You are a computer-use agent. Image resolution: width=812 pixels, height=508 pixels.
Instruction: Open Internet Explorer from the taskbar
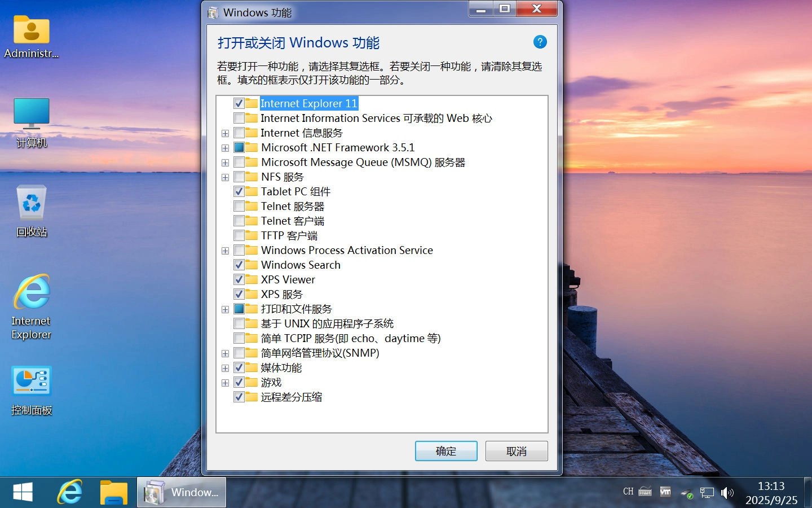pyautogui.click(x=69, y=492)
